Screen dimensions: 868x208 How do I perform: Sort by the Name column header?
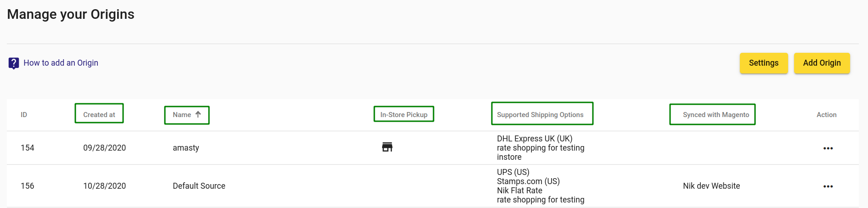coord(182,115)
